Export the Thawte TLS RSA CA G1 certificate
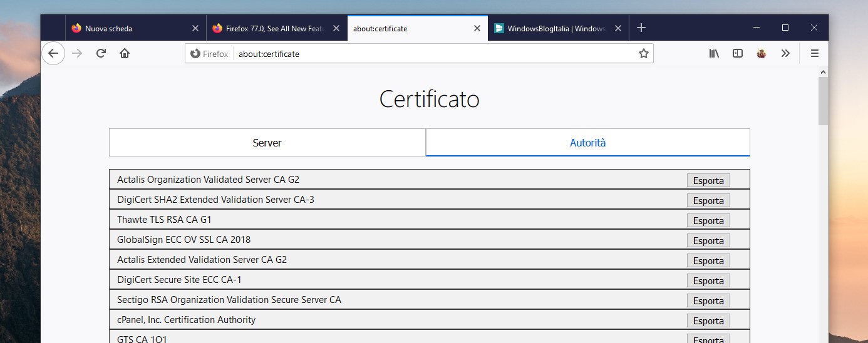This screenshot has height=343, width=868. coord(708,220)
